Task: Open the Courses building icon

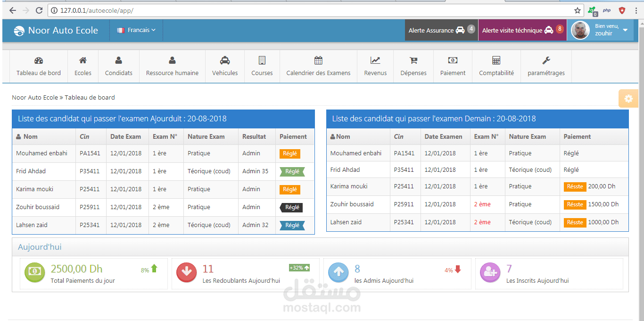Action: click(262, 60)
